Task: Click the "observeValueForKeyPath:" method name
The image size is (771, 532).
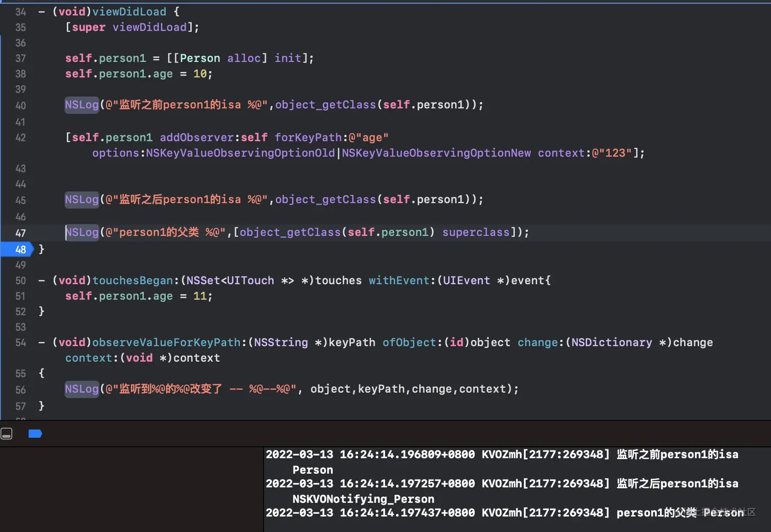Action: pyautogui.click(x=169, y=342)
